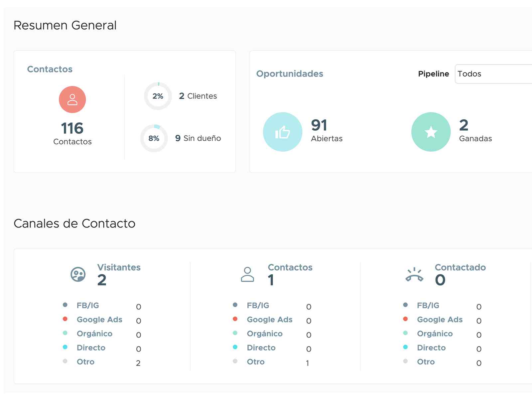532x399 pixels.
Task: Click the Contactado phone icon
Action: pyautogui.click(x=415, y=275)
